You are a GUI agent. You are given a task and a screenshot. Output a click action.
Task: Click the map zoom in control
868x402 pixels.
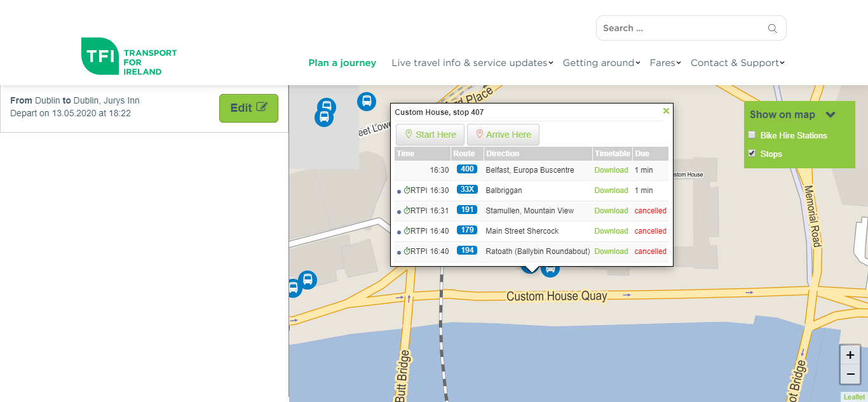click(x=850, y=355)
